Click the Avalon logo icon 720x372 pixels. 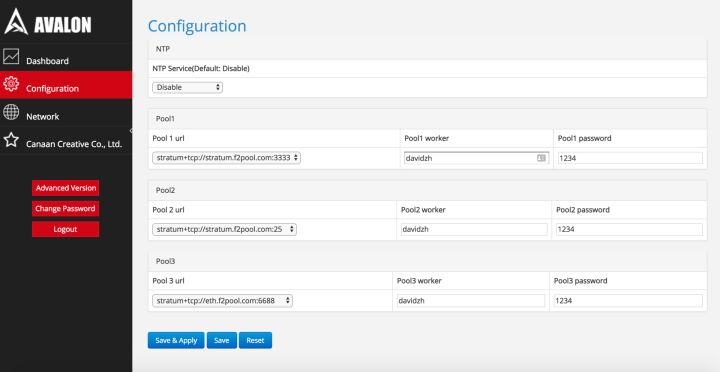pyautogui.click(x=16, y=22)
